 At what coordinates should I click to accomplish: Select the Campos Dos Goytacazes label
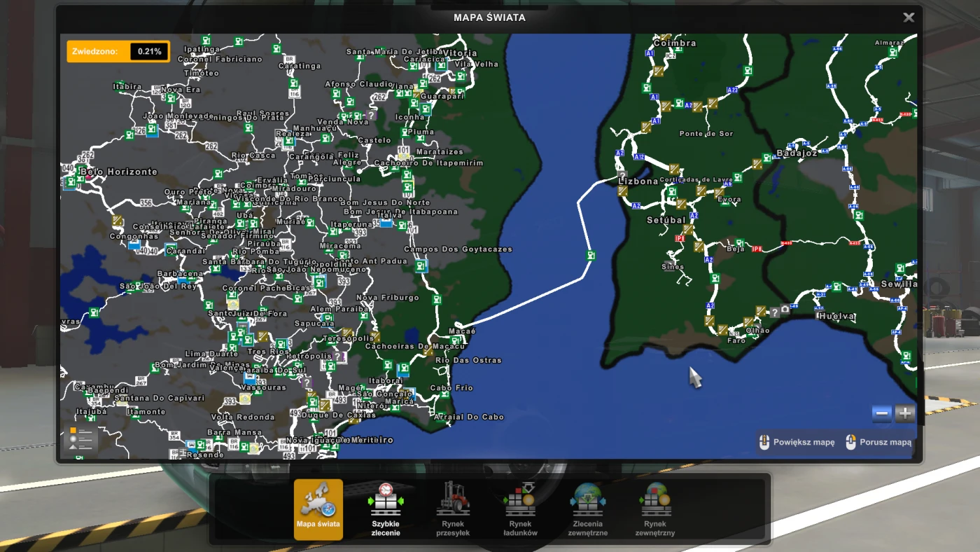(x=458, y=249)
